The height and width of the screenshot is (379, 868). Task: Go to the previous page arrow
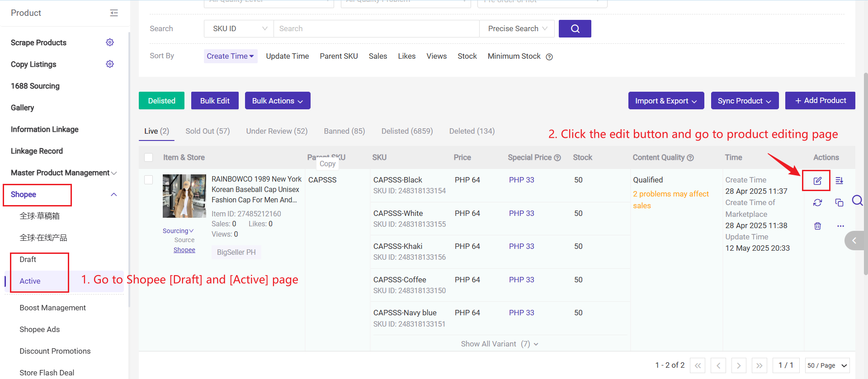tap(718, 365)
